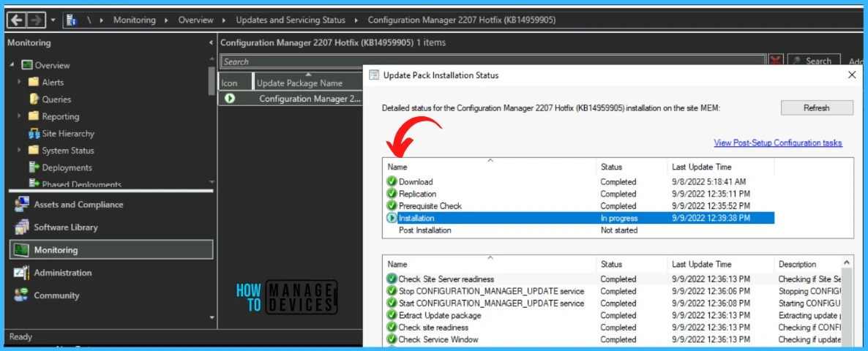Select Overview in the breadcrumb path
Screen dimensions: 868x351
coord(195,20)
